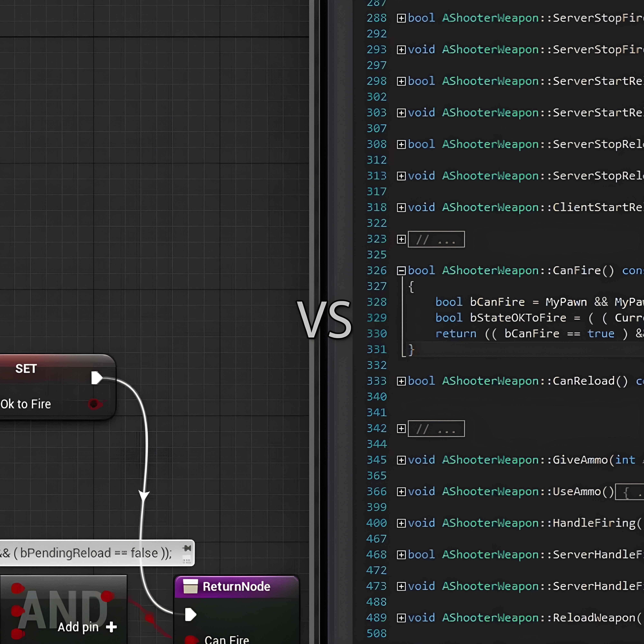Screen dimensions: 644x644
Task: Expand the GiveAmmo function
Action: [401, 460]
